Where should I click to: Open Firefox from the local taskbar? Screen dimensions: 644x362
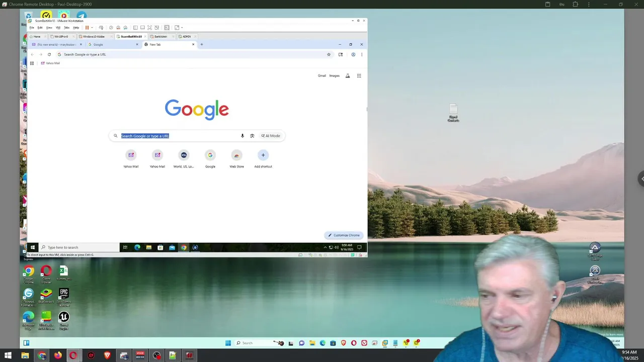pyautogui.click(x=58, y=355)
